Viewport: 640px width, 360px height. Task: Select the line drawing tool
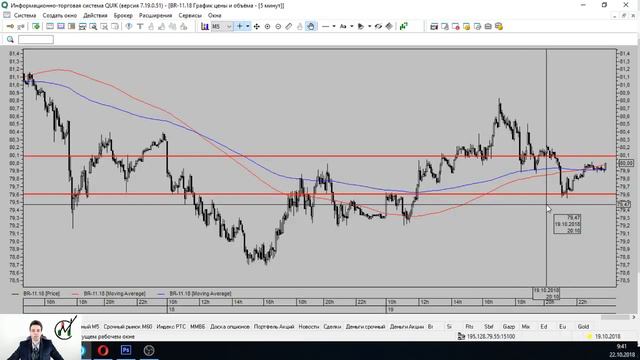point(325,27)
